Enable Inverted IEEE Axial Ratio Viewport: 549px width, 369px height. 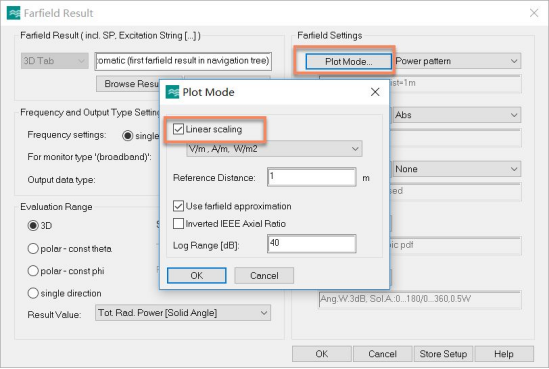[178, 223]
